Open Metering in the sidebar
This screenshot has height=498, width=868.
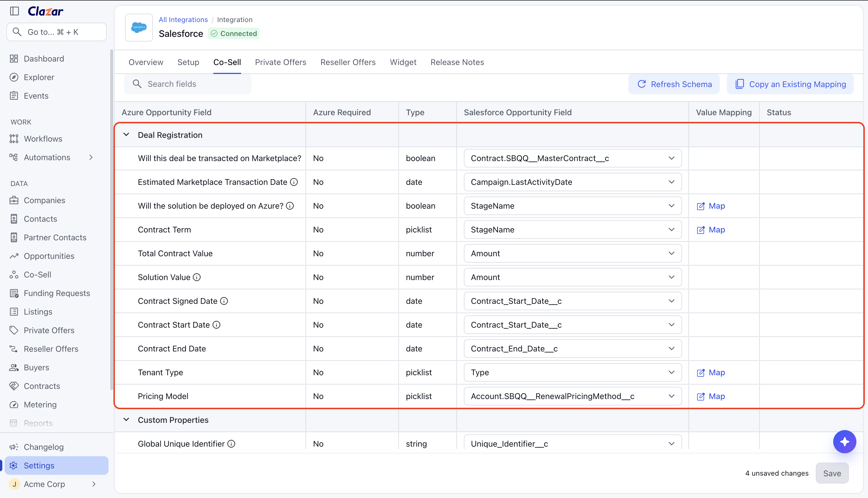tap(40, 405)
